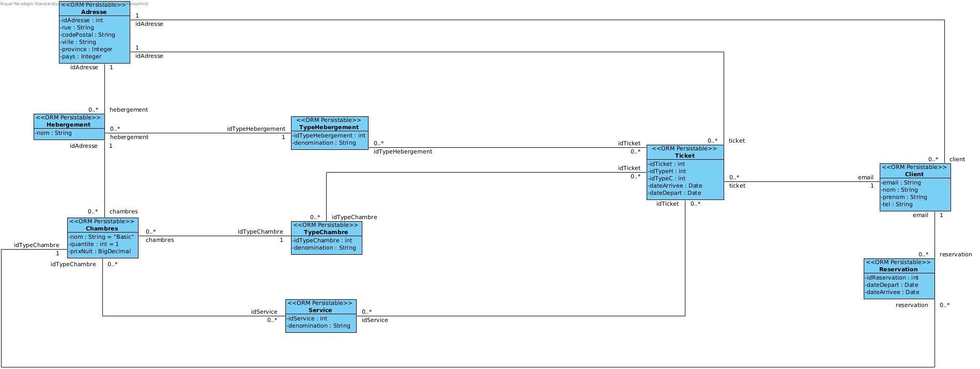Select the prixNuit attribute in Chambres

(101, 251)
